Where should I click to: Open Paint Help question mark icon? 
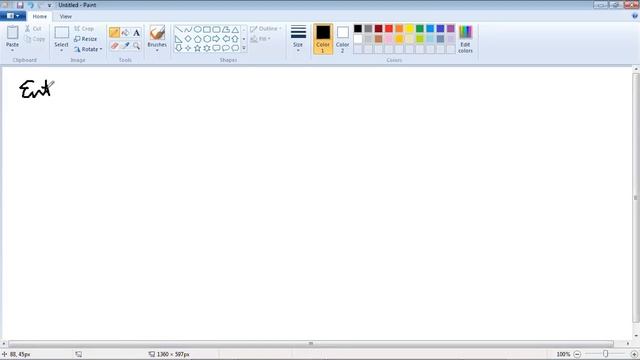[x=635, y=16]
